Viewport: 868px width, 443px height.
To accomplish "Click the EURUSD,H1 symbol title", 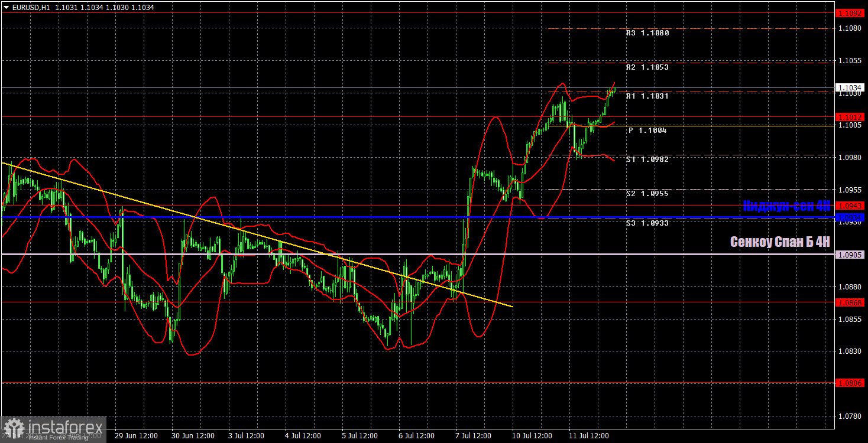I will (x=31, y=8).
